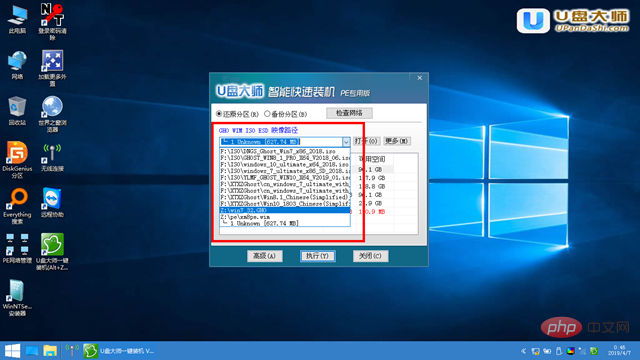
Task: Collapse the image path combo box arrow
Action: point(346,142)
